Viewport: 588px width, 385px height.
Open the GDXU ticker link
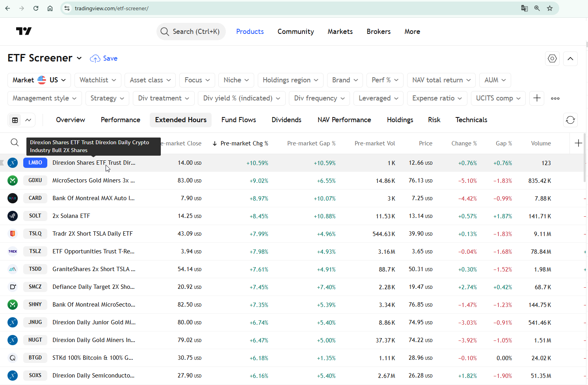(x=35, y=180)
